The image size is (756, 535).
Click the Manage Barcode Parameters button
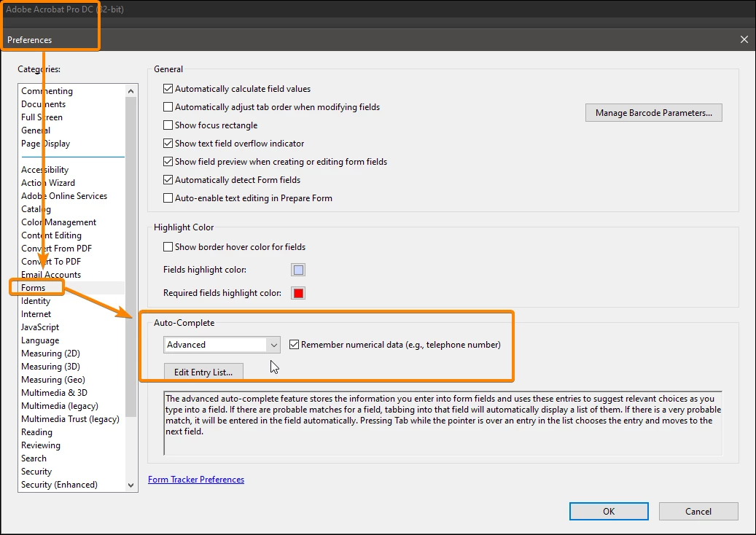click(x=654, y=113)
